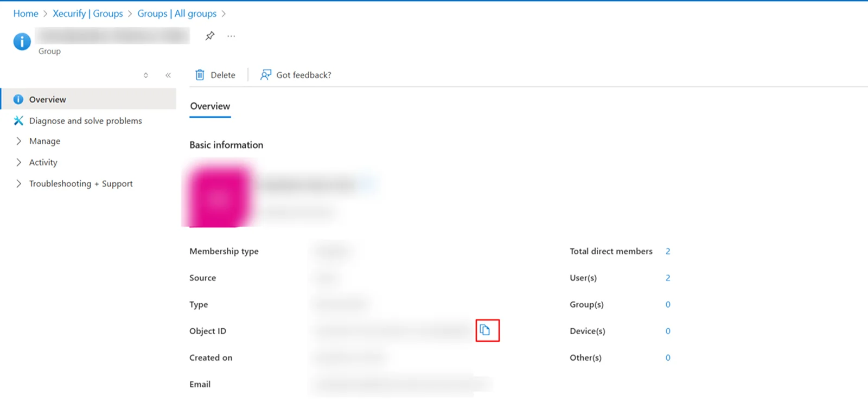Click the Overview info icon in sidebar
The height and width of the screenshot is (402, 868).
tap(18, 99)
